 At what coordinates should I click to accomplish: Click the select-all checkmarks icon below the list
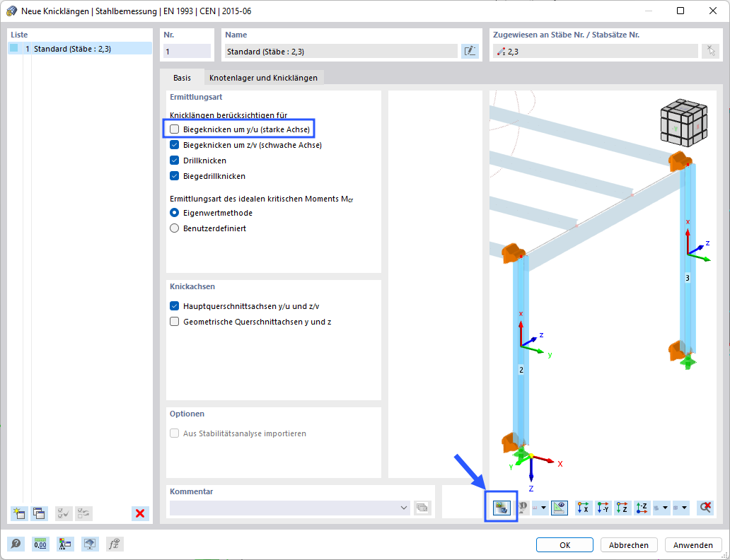(64, 513)
